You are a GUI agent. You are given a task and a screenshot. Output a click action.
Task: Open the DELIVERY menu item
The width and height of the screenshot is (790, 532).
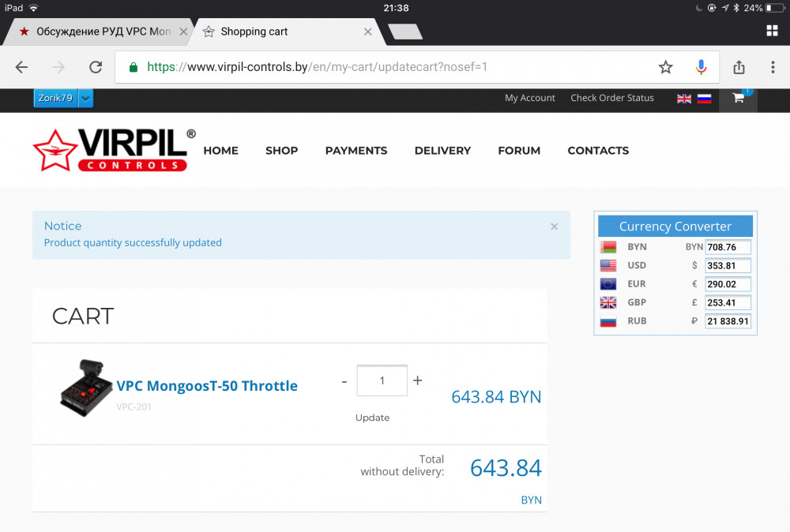coord(442,151)
